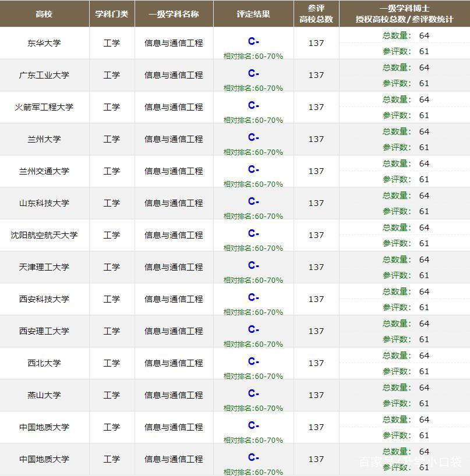Select the 火箭军工程大学 cell

pos(44,107)
